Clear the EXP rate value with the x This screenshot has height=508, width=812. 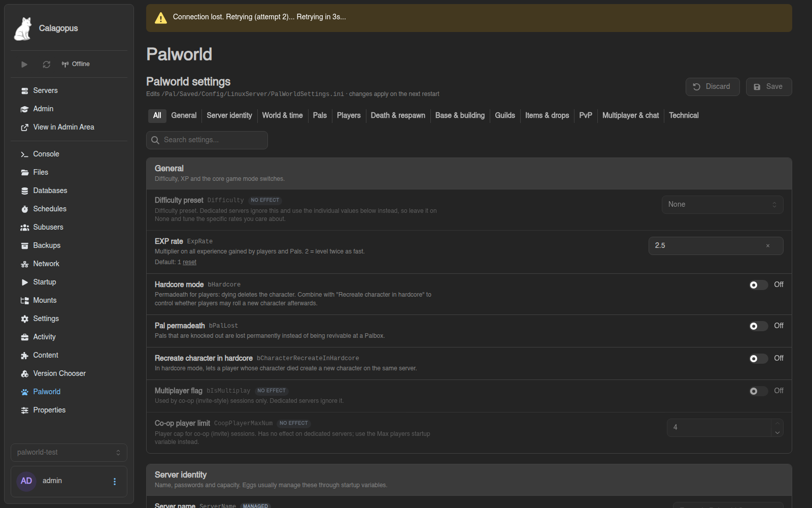(x=768, y=246)
